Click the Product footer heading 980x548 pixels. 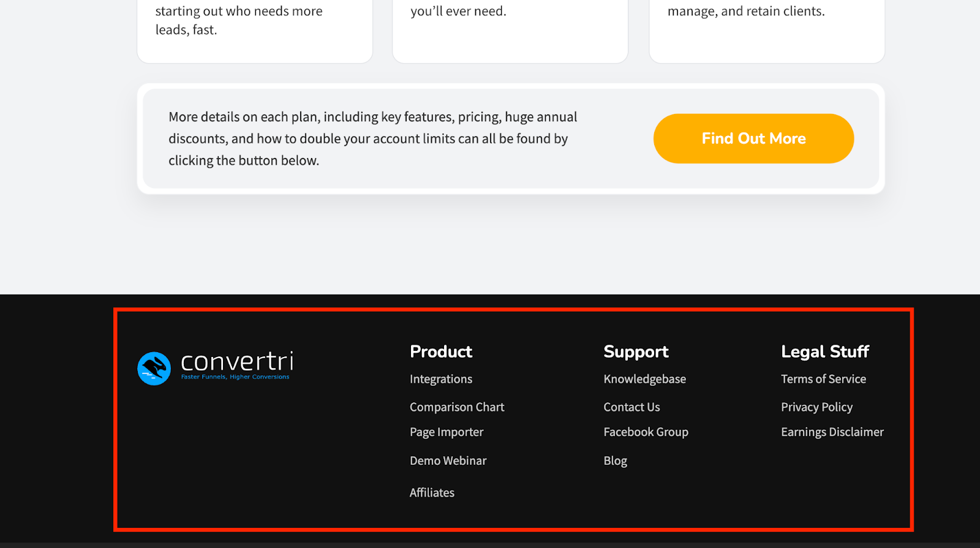pyautogui.click(x=441, y=351)
